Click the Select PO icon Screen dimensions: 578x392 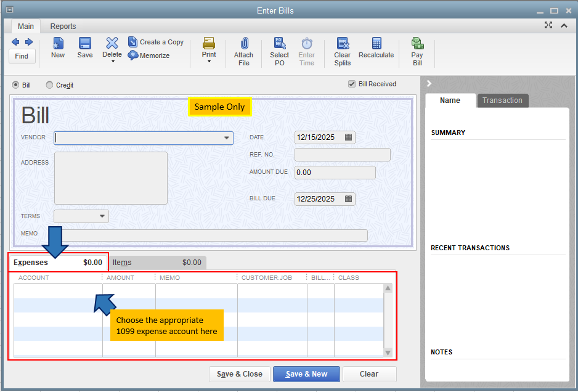280,43
